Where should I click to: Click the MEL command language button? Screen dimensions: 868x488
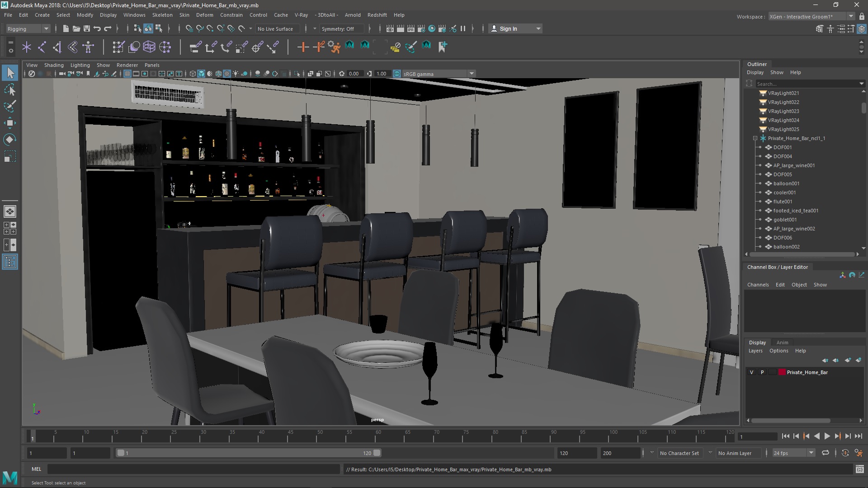[x=36, y=469]
